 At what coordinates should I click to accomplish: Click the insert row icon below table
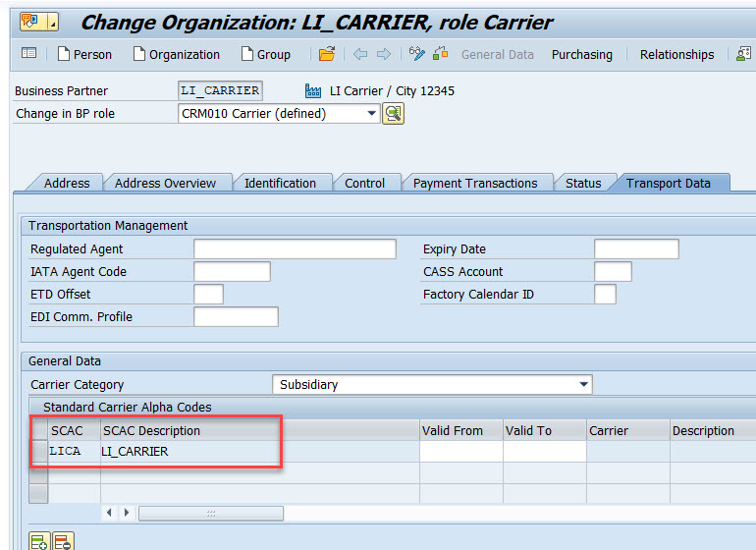[39, 540]
